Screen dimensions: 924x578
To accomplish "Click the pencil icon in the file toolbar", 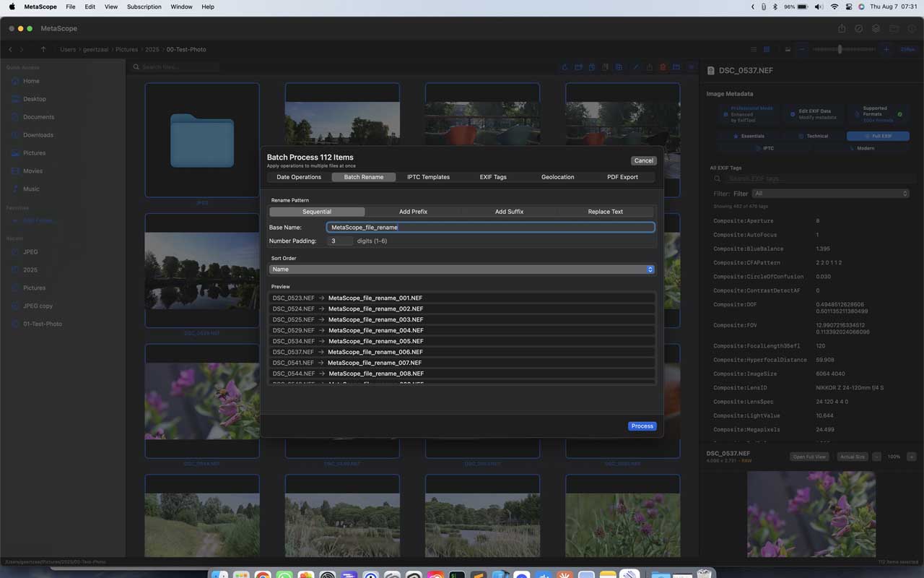I will 636,67.
